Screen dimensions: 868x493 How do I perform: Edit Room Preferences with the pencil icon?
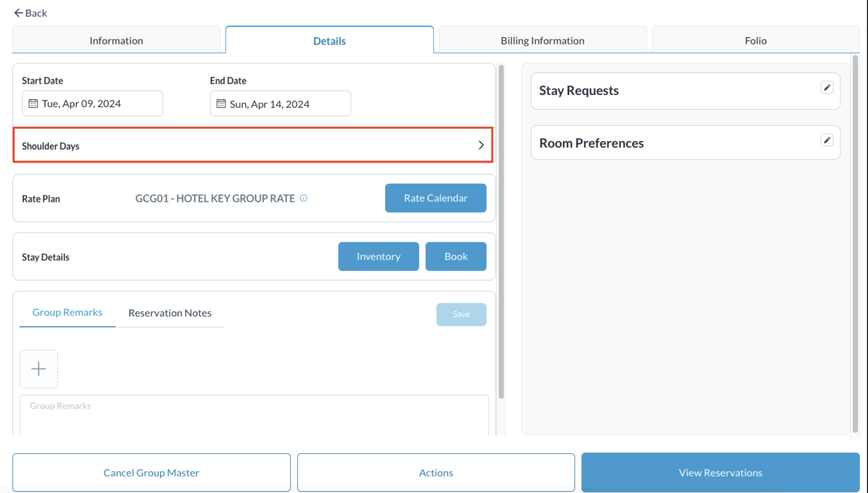tap(827, 140)
